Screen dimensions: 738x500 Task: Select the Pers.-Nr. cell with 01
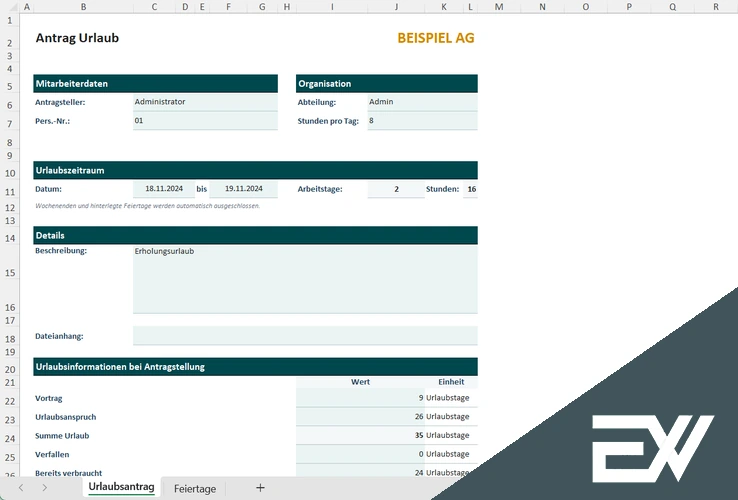tap(204, 121)
